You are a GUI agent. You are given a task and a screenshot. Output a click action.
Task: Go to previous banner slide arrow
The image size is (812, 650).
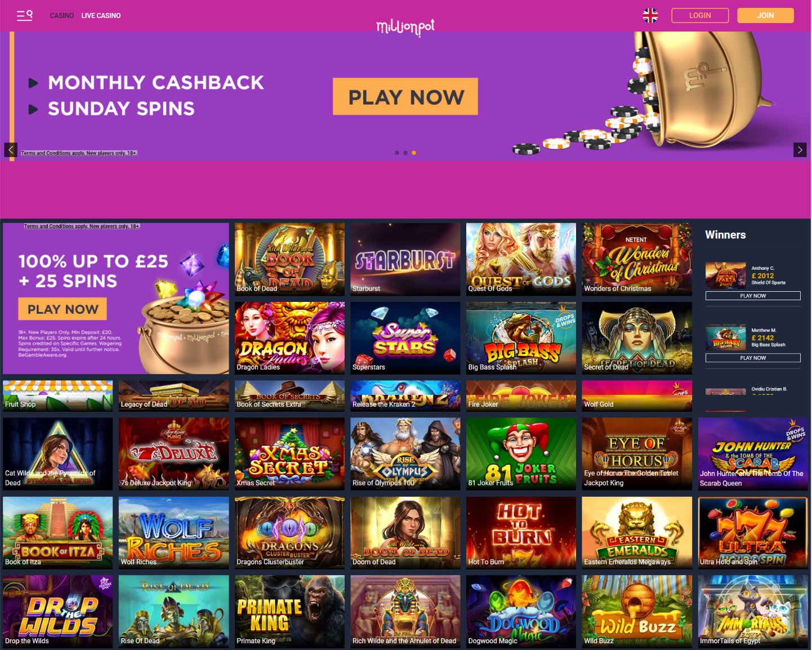tap(11, 149)
